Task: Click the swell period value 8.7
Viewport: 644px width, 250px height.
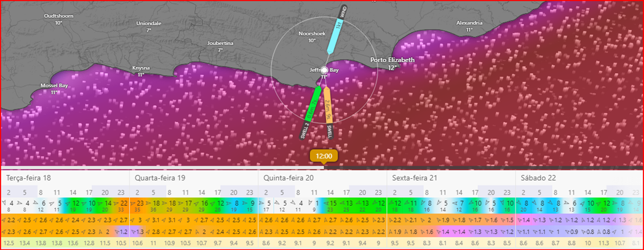Action: (555, 243)
